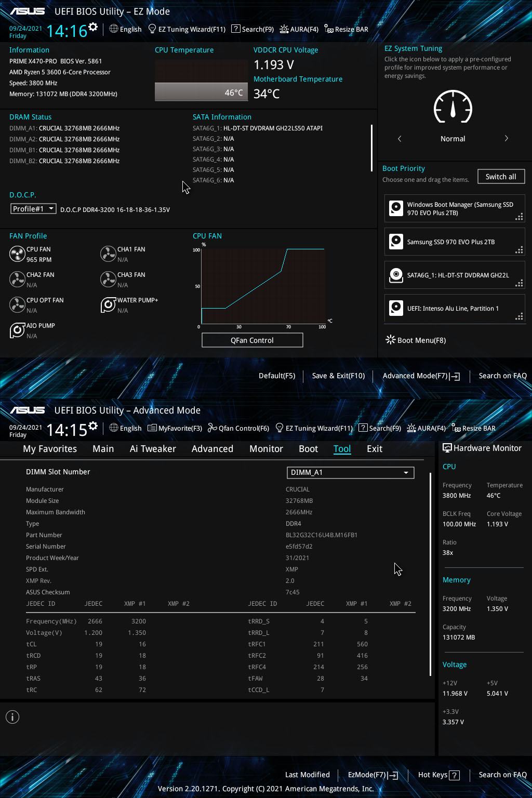
Task: Click the SATA Information scrollbar
Action: coord(371,148)
